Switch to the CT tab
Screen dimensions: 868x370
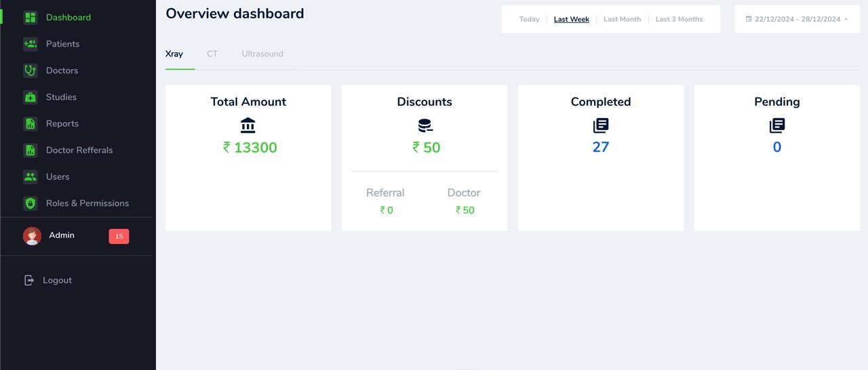pos(212,54)
